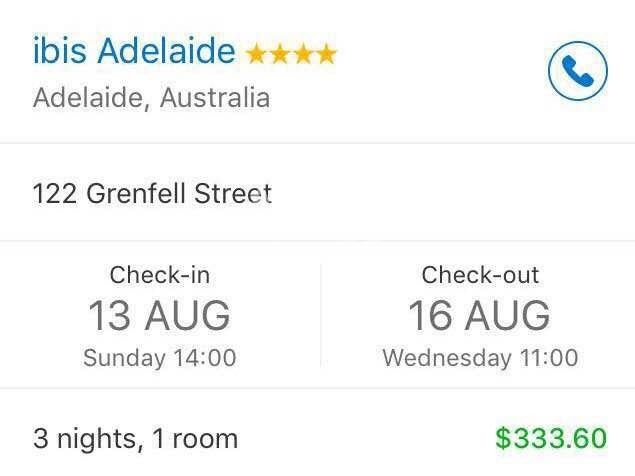
Task: Select the Adelaide, Australia location text
Action: (151, 98)
